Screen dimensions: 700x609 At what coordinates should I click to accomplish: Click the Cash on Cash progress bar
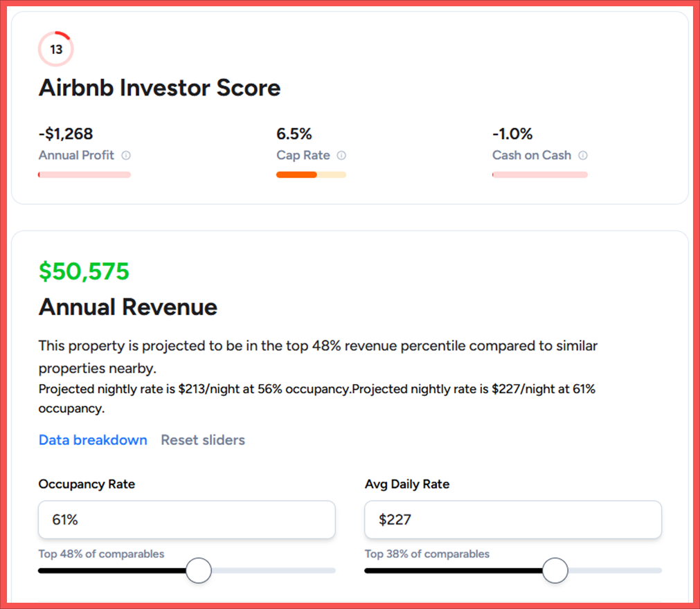(540, 175)
